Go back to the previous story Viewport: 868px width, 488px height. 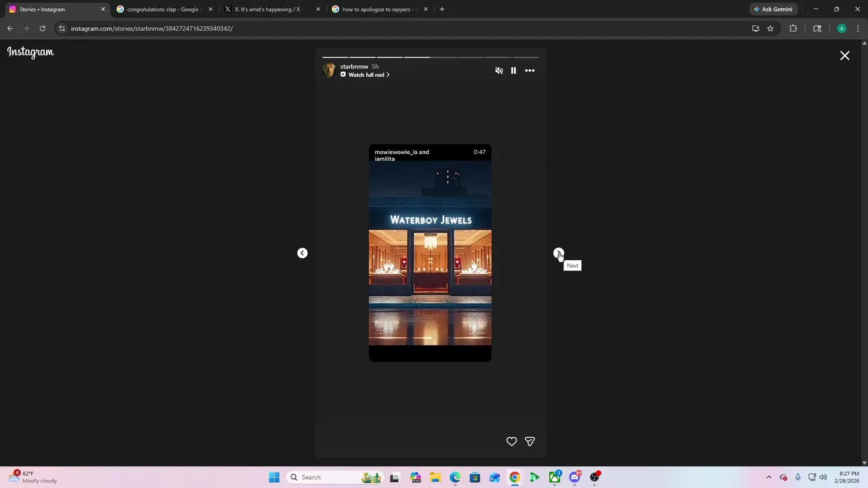tap(302, 253)
